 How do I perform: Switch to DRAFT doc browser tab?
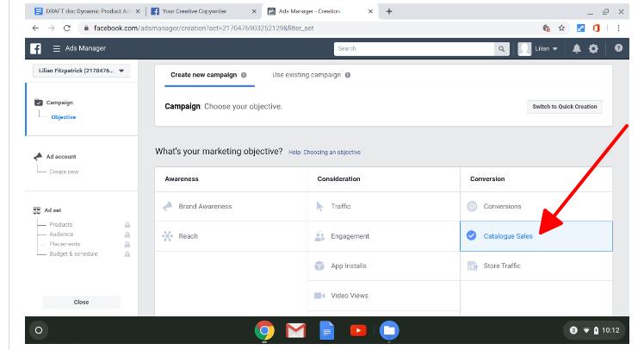coord(87,11)
